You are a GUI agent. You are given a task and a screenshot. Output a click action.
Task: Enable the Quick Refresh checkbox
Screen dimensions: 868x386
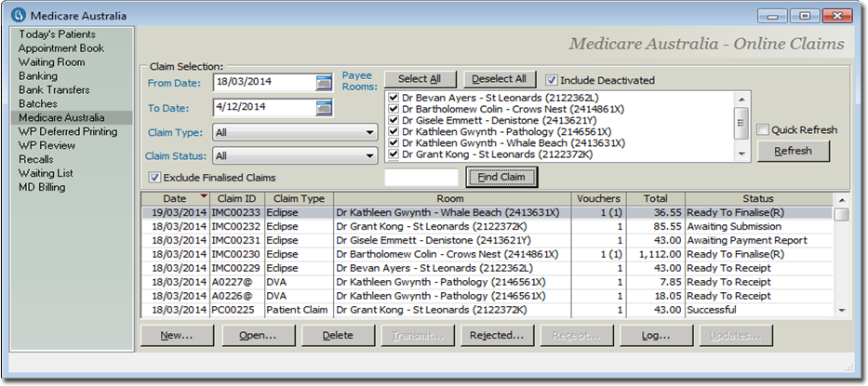tap(763, 130)
